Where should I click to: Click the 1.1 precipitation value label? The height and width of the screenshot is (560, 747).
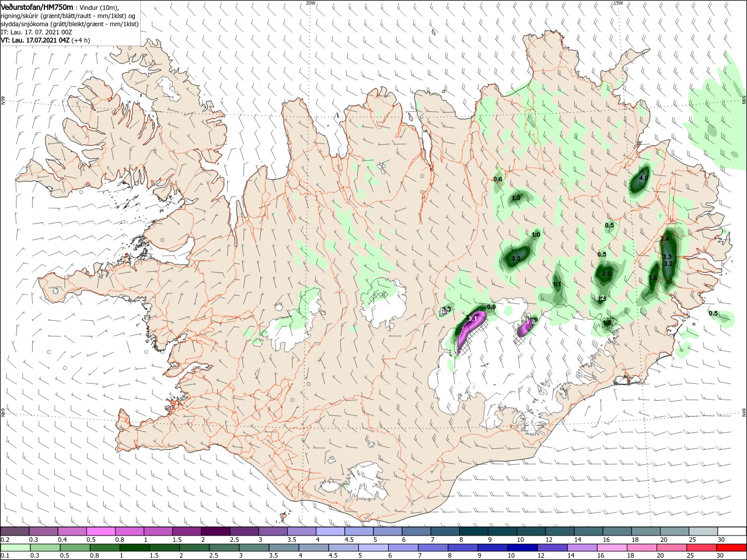(557, 284)
